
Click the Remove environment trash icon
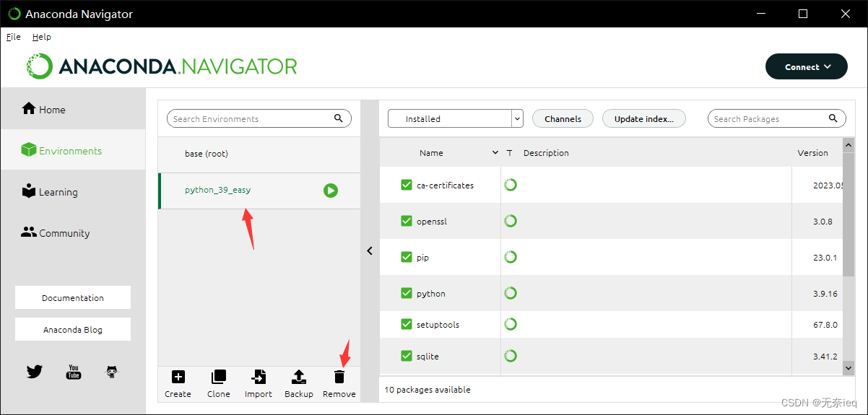(339, 377)
